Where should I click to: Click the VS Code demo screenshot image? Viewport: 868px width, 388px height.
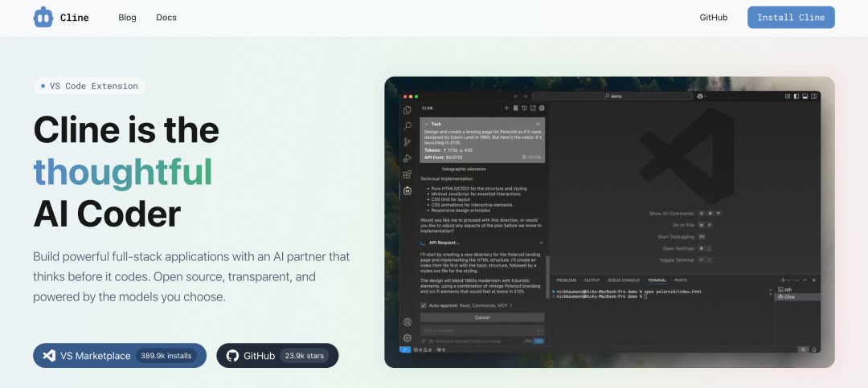point(609,222)
